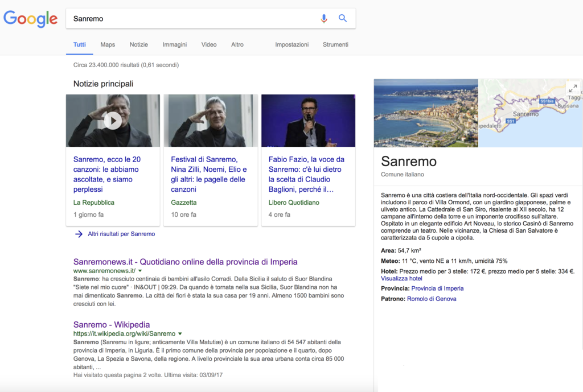
Task: Open the Notizie tab
Action: click(138, 44)
